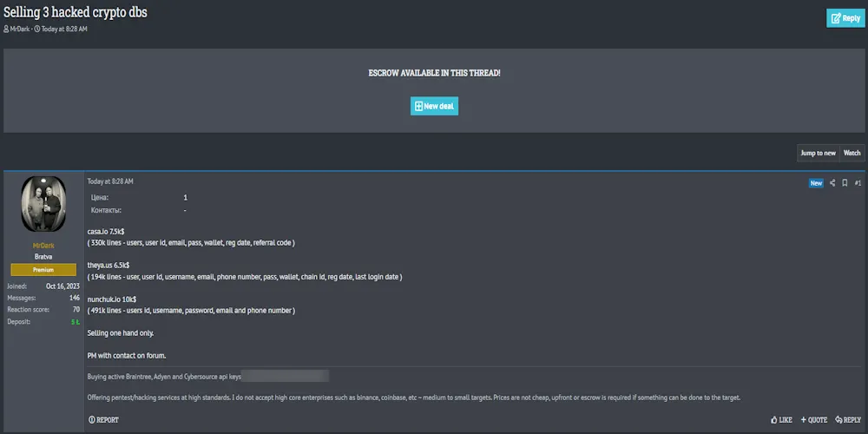Open MrDark's avatar image
Image resolution: width=868 pixels, height=434 pixels.
point(43,204)
